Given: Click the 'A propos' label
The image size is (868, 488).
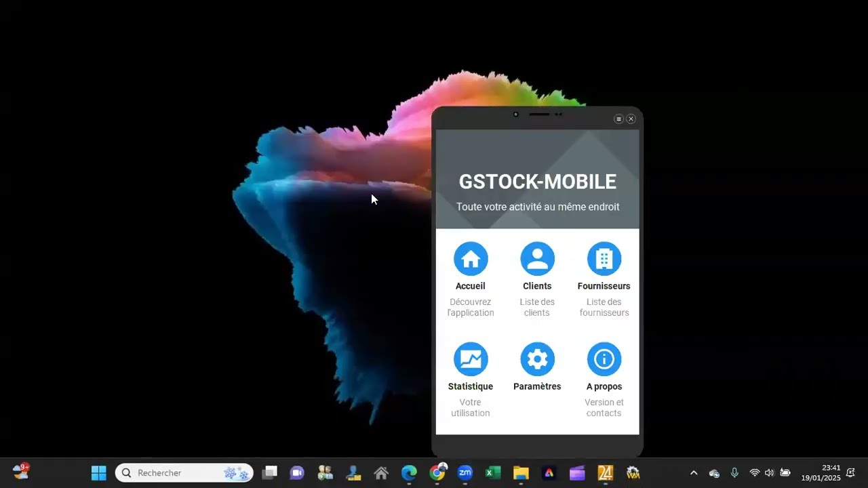Looking at the screenshot, I should [x=604, y=386].
